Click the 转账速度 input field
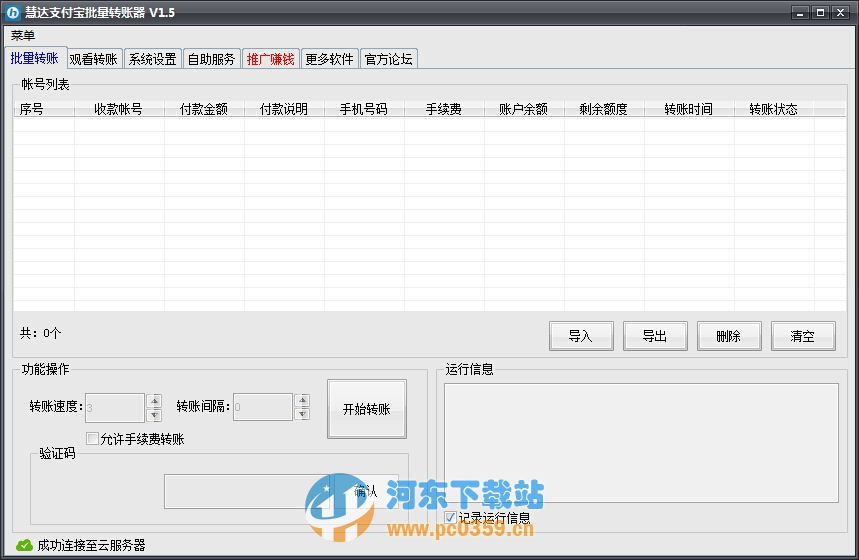This screenshot has width=859, height=560. pyautogui.click(x=115, y=408)
